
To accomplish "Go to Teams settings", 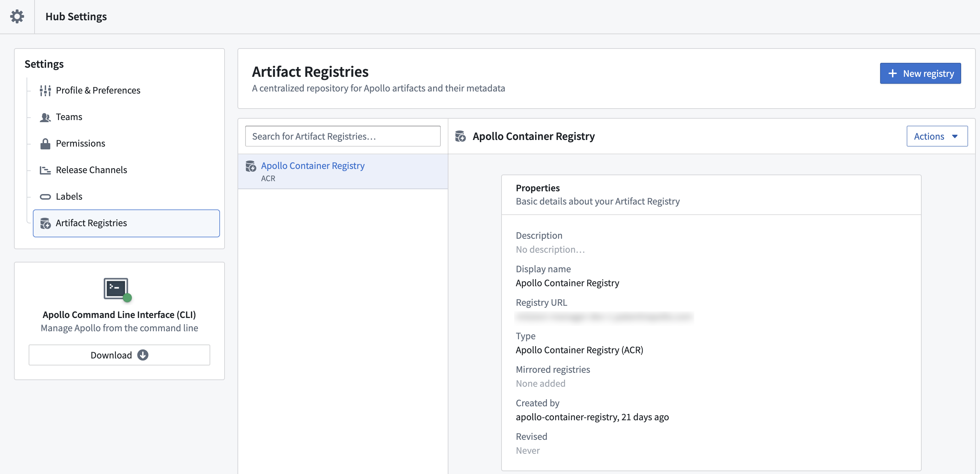I will point(126,117).
